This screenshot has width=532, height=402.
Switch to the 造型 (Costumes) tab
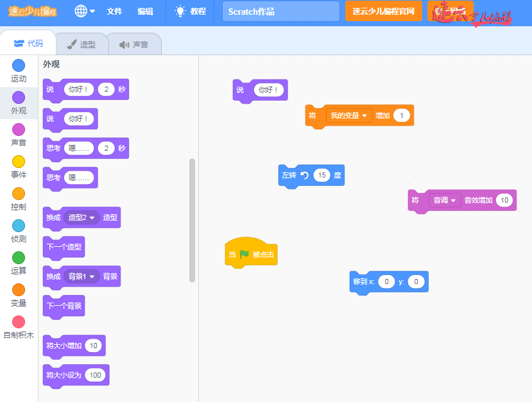point(82,44)
